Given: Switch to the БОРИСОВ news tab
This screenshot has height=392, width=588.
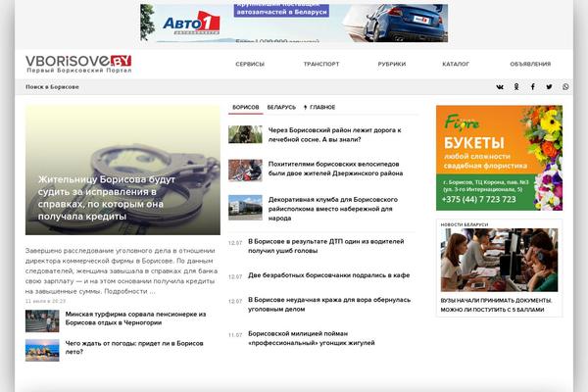Looking at the screenshot, I should coord(246,107).
